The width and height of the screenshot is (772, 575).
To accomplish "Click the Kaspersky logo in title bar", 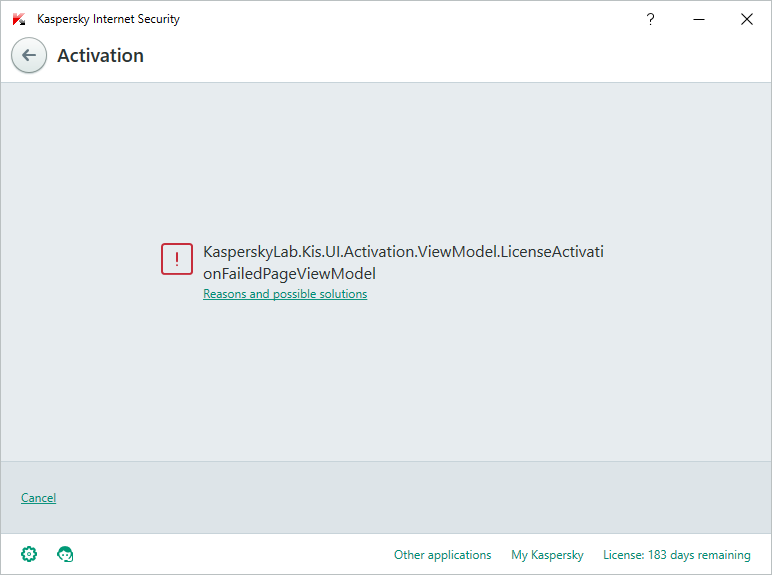I will [x=19, y=19].
